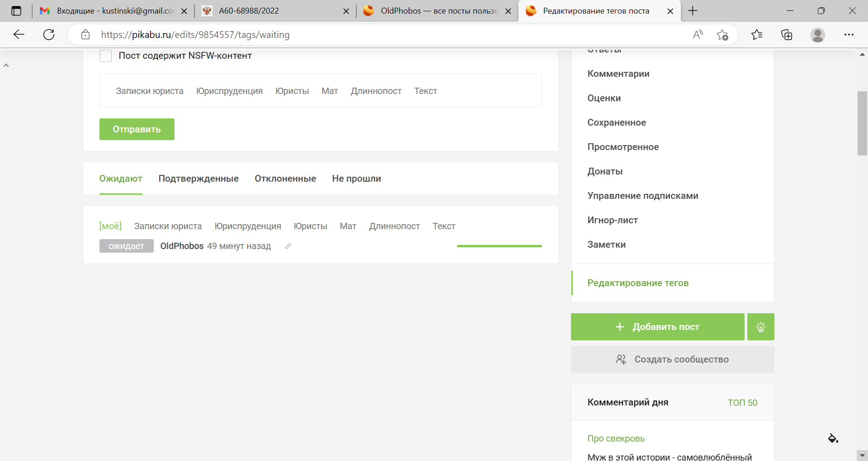868x461 pixels.
Task: Open the Favorites list icon
Action: (757, 35)
